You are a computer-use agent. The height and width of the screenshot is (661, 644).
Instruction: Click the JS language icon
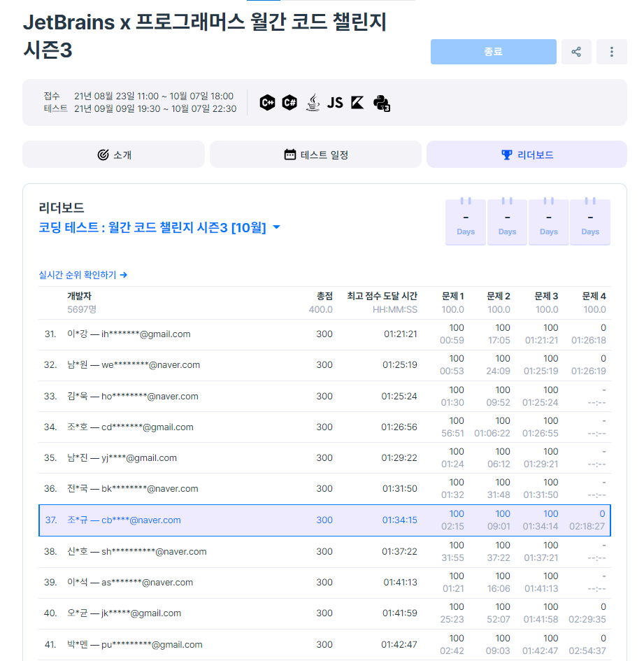coord(335,102)
